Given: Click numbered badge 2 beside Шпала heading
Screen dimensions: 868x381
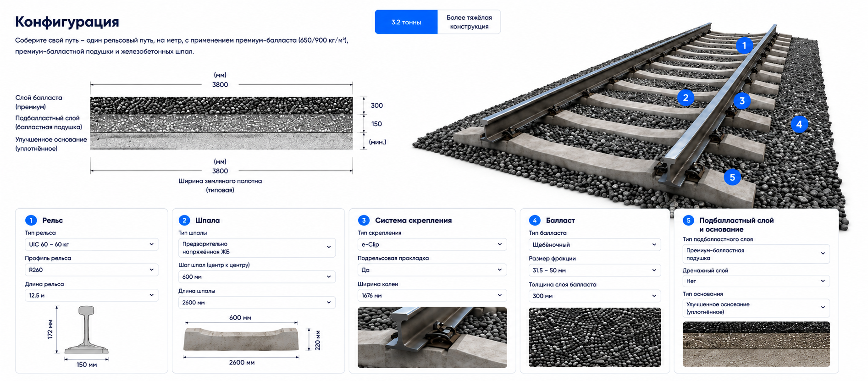Looking at the screenshot, I should pos(184,221).
